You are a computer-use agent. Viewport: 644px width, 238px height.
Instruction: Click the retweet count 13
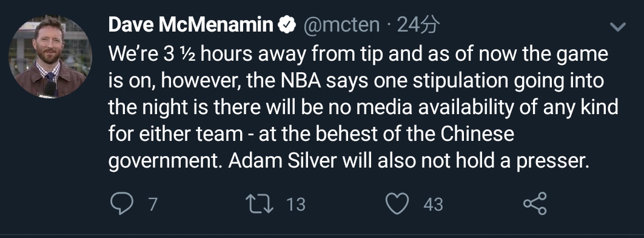point(296,204)
